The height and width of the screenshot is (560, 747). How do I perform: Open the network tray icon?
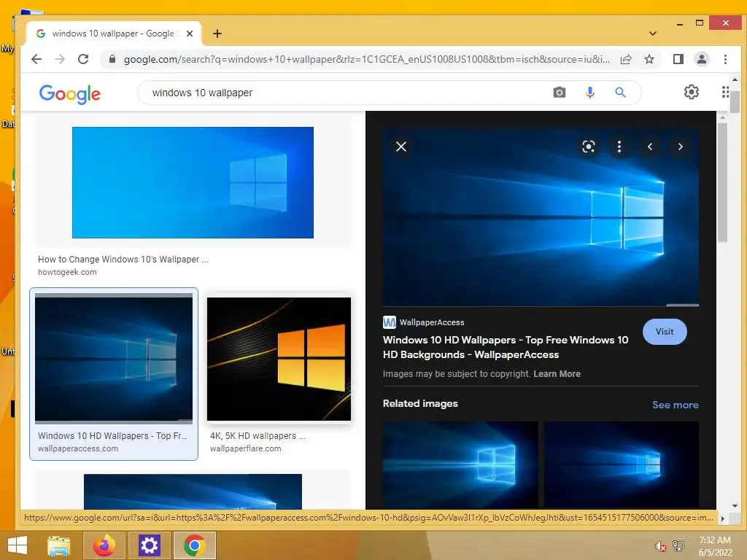click(678, 546)
